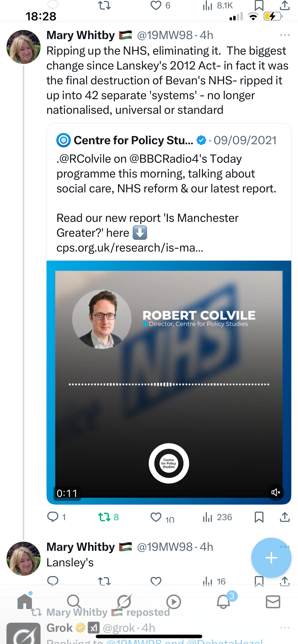
Task: Undo repost on the NHS tweet
Action: (x=104, y=517)
